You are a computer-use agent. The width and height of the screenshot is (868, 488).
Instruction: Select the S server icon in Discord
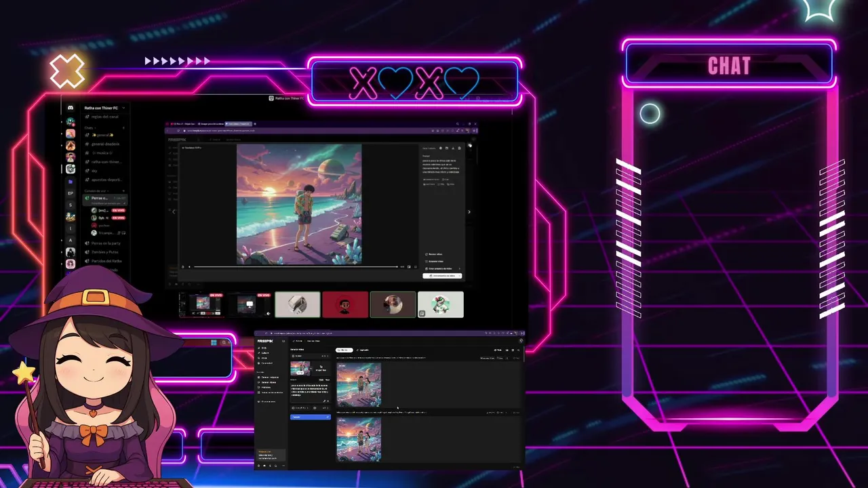point(71,205)
